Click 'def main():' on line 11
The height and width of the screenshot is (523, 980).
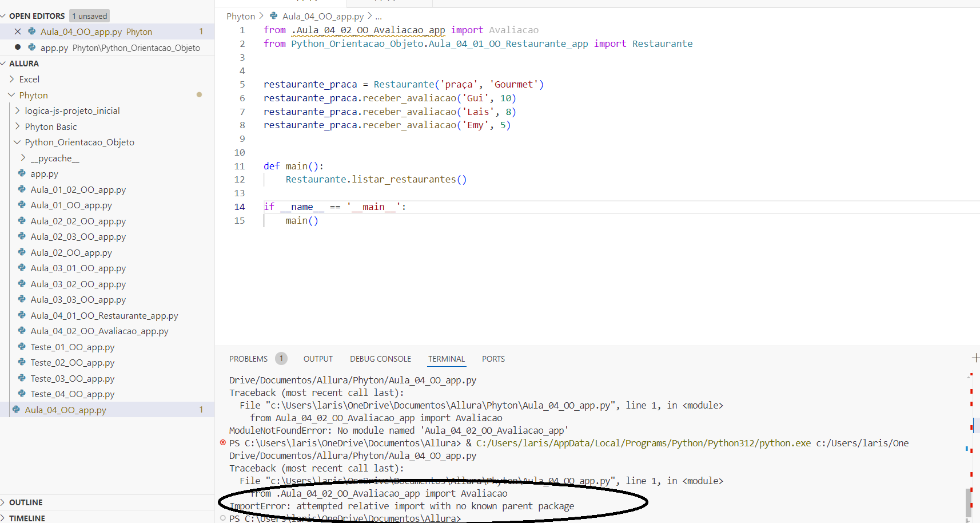(293, 166)
